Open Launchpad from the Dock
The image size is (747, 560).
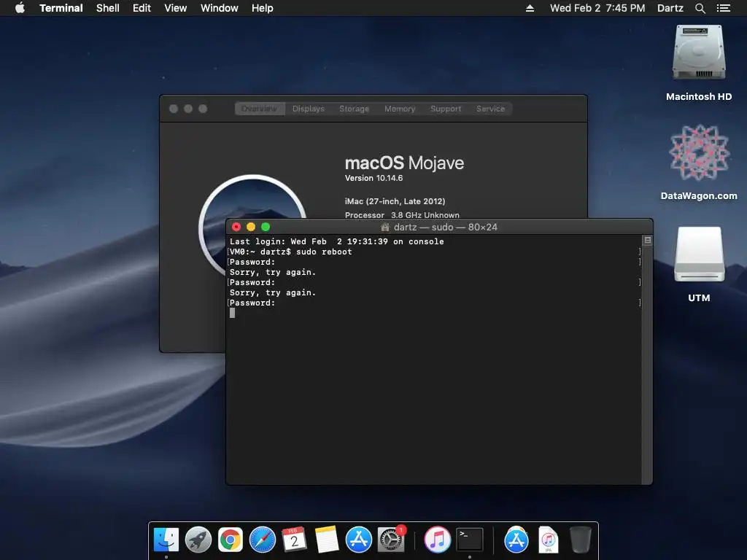198,540
